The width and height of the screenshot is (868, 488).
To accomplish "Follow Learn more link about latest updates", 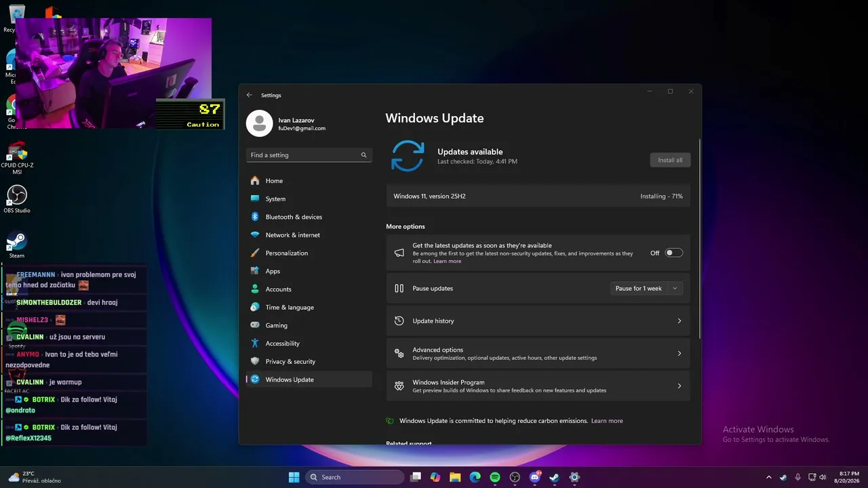I will tap(447, 261).
